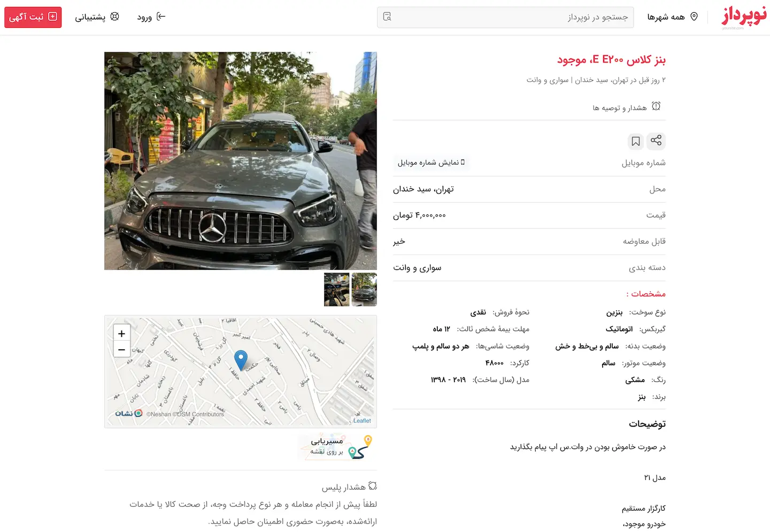
Task: Open ورود login menu item
Action: [x=151, y=17]
